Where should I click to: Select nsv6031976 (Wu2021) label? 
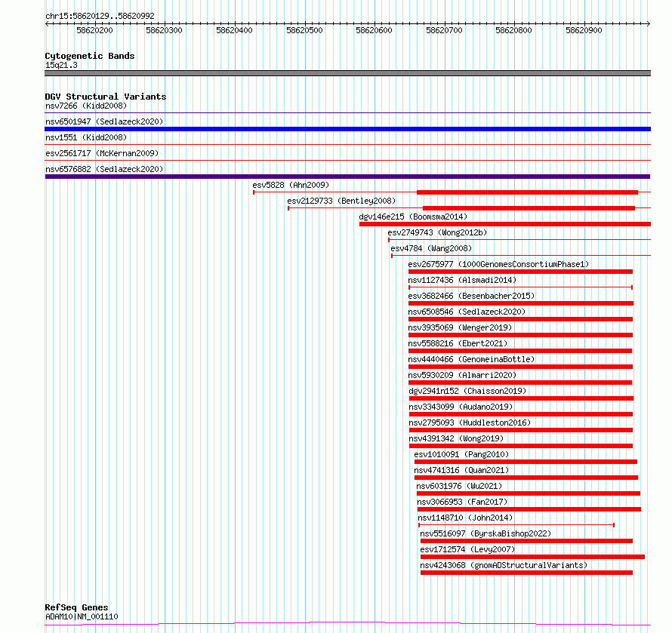click(x=459, y=486)
